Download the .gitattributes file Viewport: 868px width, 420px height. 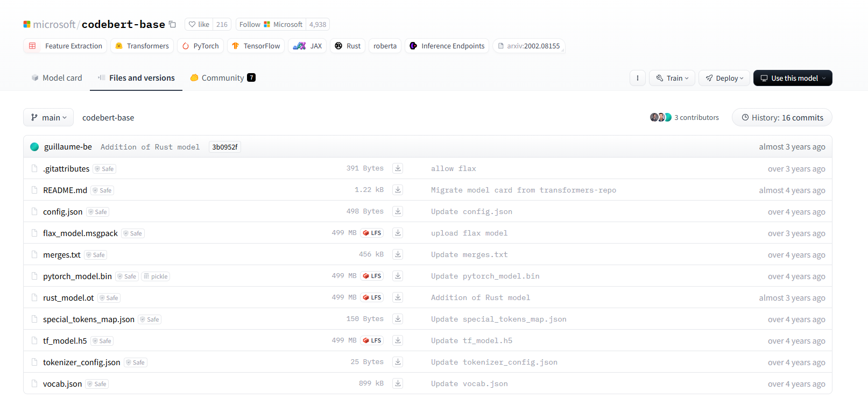coord(398,168)
